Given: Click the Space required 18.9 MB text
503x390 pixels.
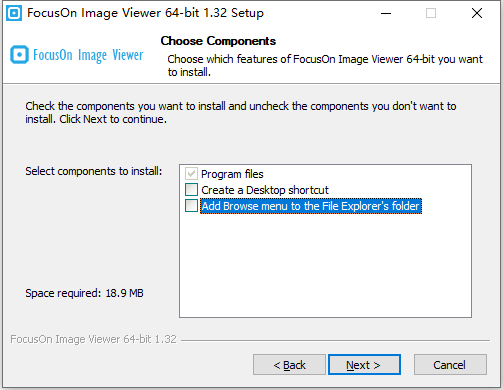Looking at the screenshot, I should point(84,293).
